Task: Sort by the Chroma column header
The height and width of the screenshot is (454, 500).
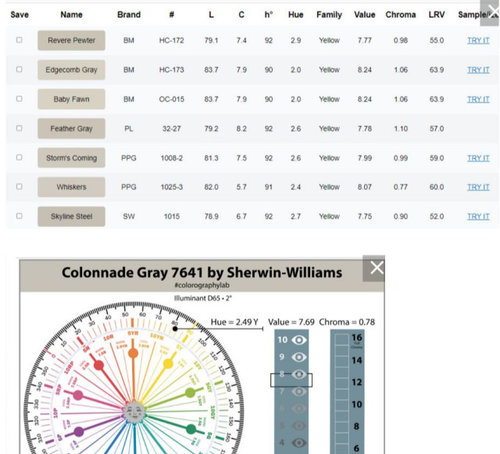Action: pos(400,15)
